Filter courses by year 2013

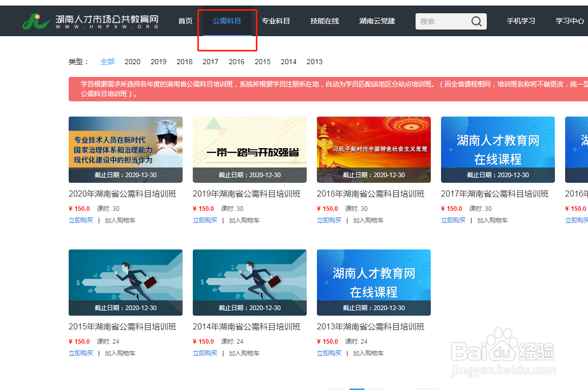tap(315, 62)
